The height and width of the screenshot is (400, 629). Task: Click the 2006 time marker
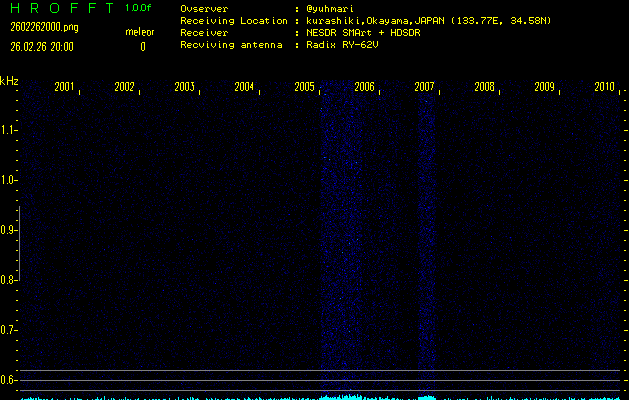364,87
